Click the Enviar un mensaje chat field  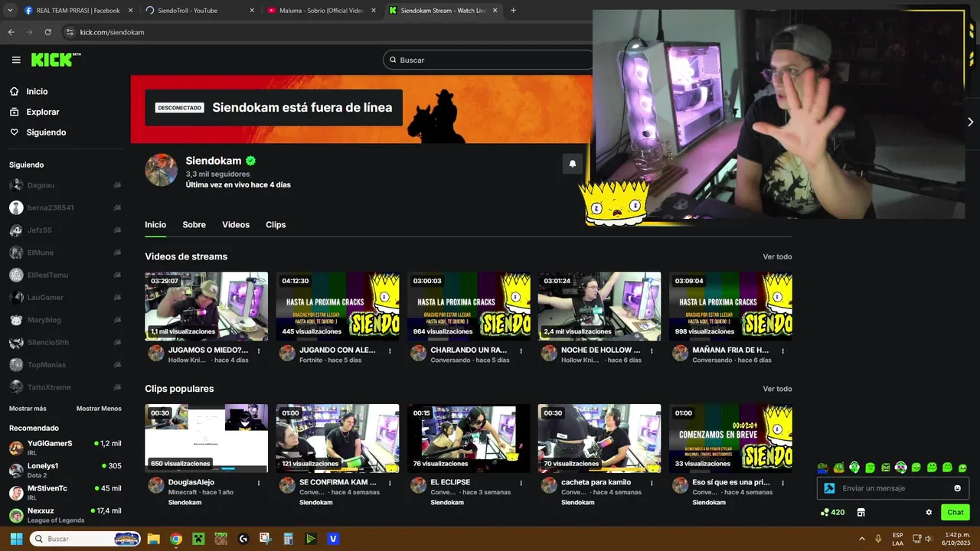coord(892,488)
